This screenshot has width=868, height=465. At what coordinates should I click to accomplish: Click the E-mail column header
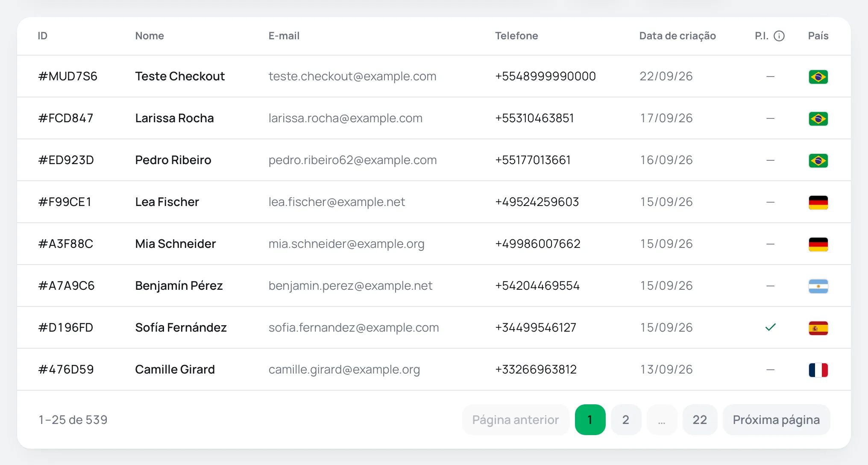click(284, 36)
